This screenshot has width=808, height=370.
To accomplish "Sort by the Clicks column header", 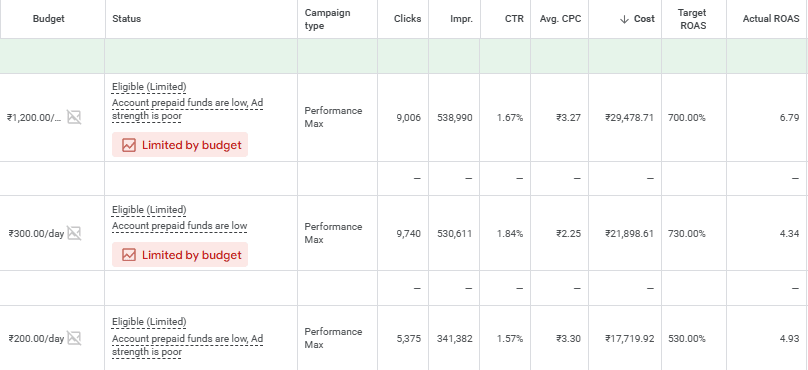I will [x=407, y=19].
